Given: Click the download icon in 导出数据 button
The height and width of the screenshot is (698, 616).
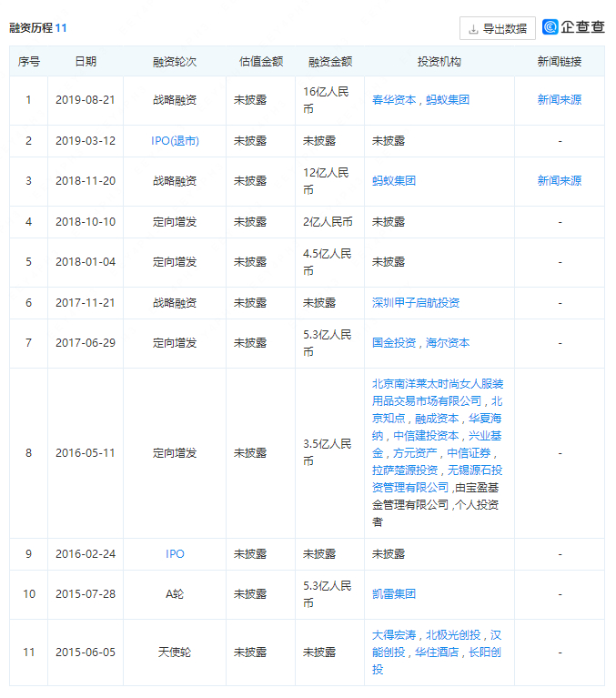Looking at the screenshot, I should coord(473,29).
